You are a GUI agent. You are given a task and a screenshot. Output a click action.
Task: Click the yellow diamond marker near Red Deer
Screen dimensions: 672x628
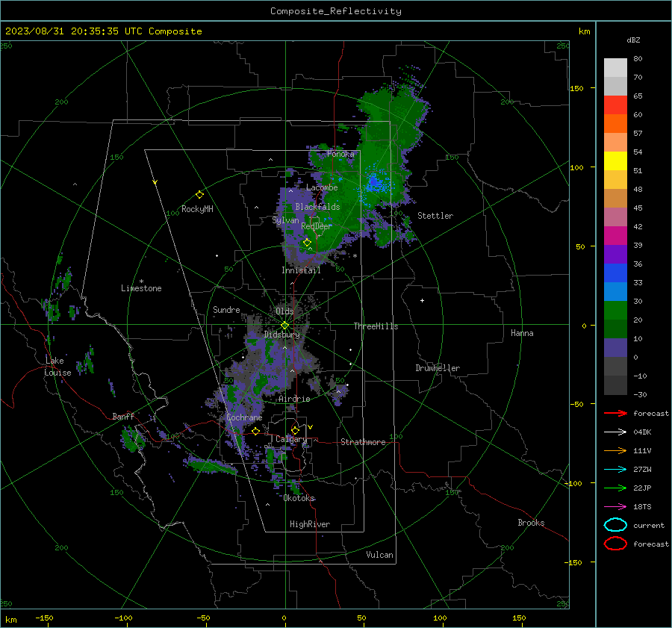point(307,243)
